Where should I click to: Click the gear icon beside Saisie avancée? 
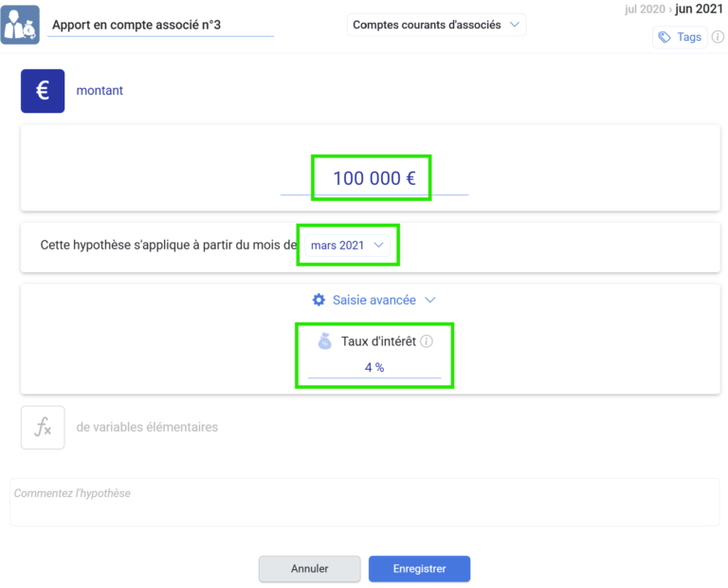tap(318, 300)
